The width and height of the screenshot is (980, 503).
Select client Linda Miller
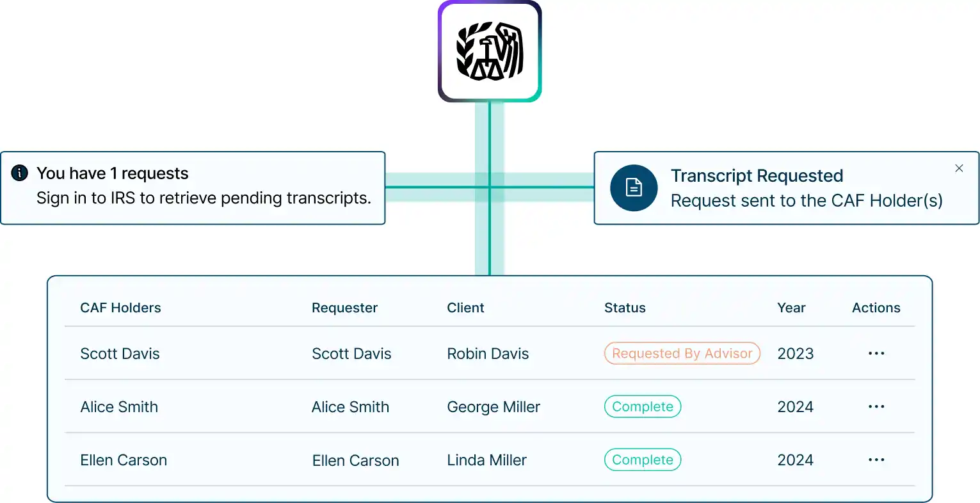[x=486, y=459]
